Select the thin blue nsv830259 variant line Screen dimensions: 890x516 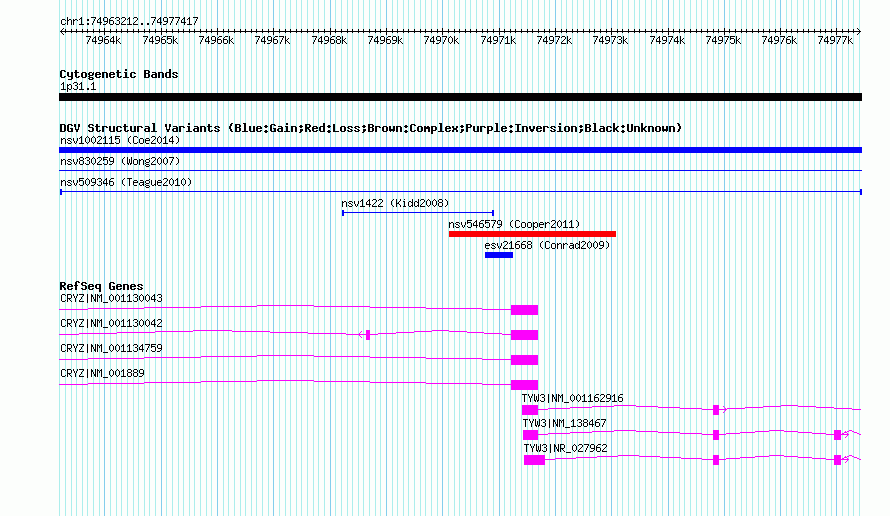[x=460, y=170]
